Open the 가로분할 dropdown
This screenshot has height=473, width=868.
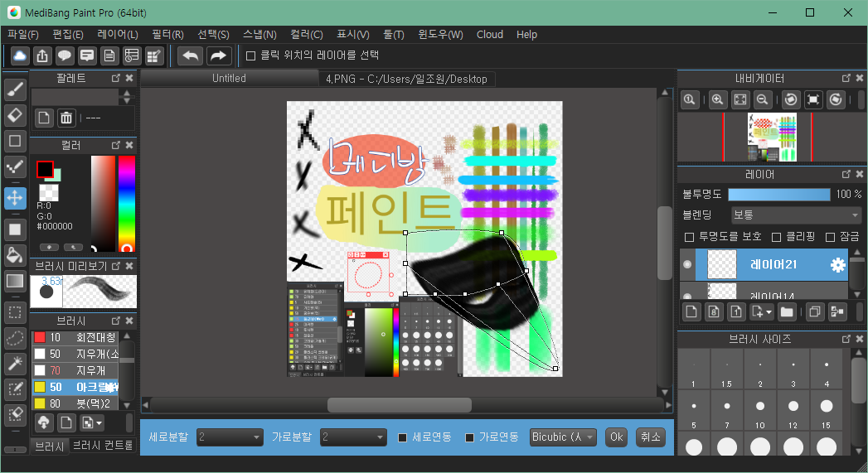[x=353, y=437]
